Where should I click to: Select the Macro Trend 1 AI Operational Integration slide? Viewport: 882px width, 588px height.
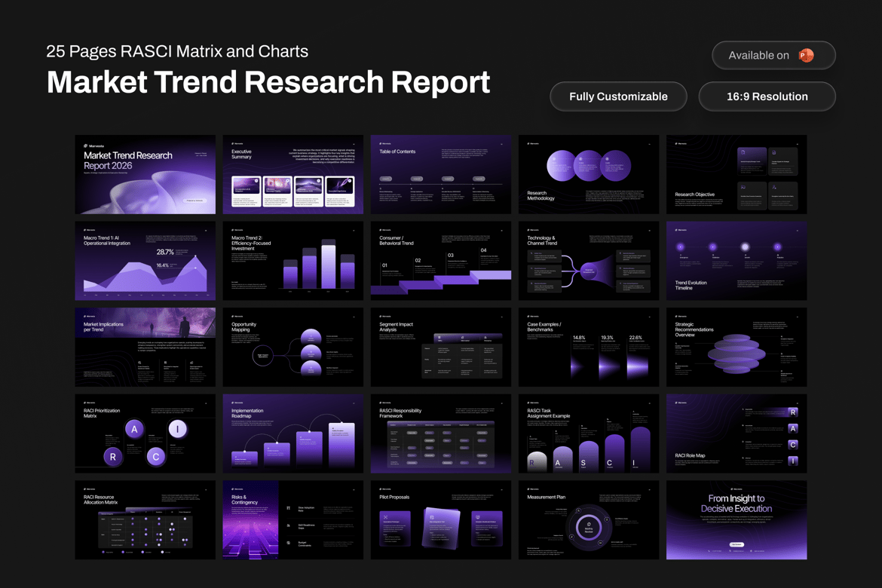coord(145,261)
